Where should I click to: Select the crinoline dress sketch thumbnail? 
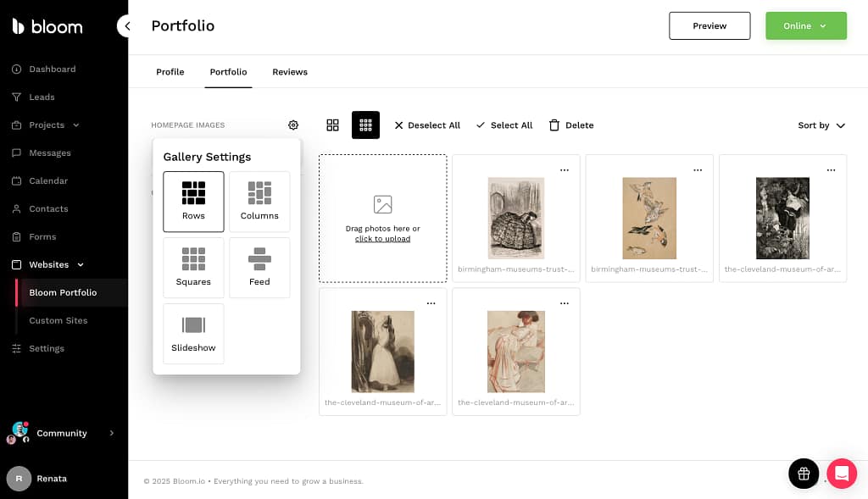coord(516,218)
